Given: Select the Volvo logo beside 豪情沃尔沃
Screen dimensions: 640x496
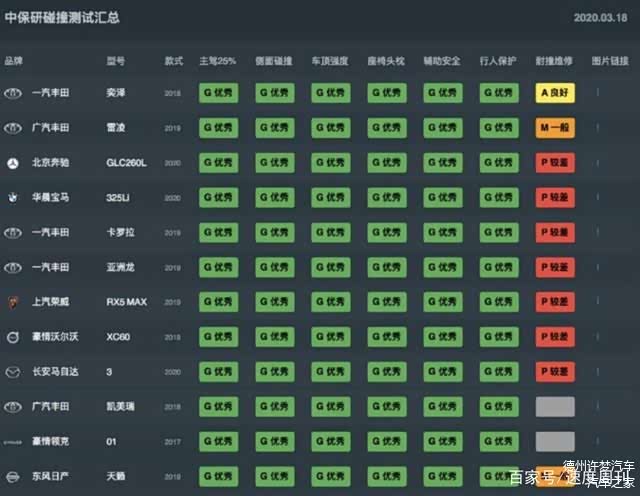Looking at the screenshot, I should pyautogui.click(x=13, y=337).
